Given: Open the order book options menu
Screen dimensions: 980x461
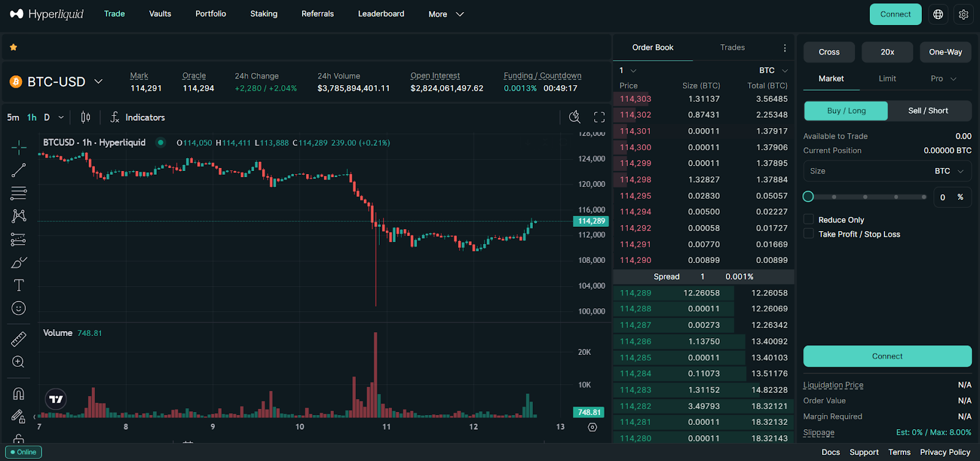Looking at the screenshot, I should (785, 48).
